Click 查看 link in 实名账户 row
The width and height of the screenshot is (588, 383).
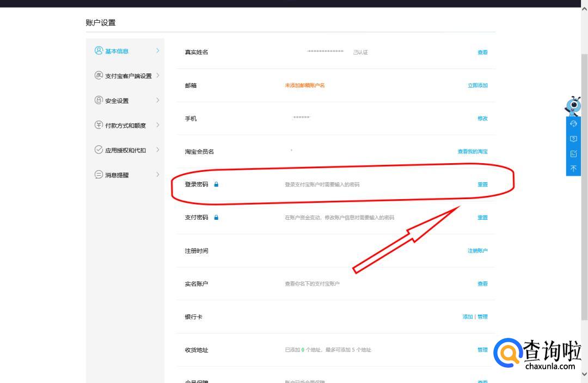click(x=482, y=283)
